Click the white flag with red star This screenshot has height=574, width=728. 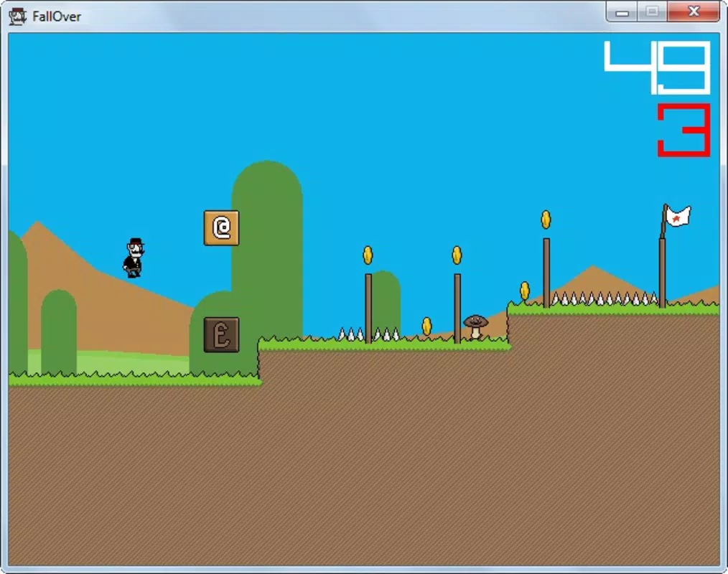[x=678, y=216]
